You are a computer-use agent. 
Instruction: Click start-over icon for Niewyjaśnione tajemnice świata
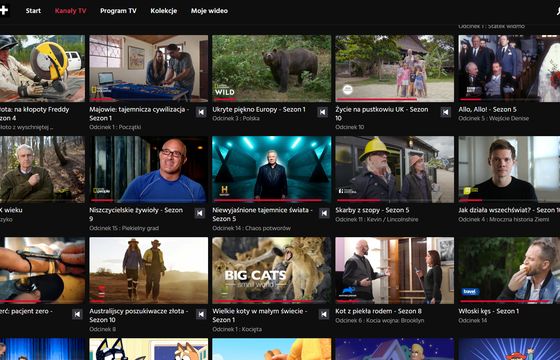point(324,213)
